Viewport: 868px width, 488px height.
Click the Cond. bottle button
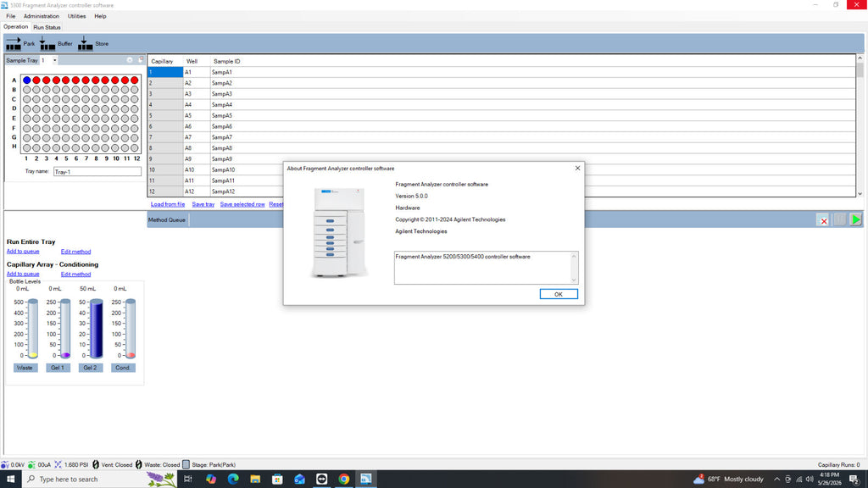click(x=123, y=368)
